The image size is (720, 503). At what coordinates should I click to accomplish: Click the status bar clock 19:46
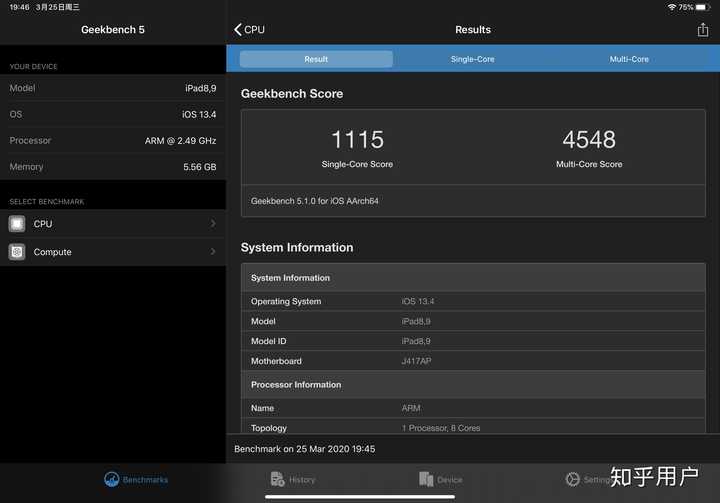(x=19, y=7)
